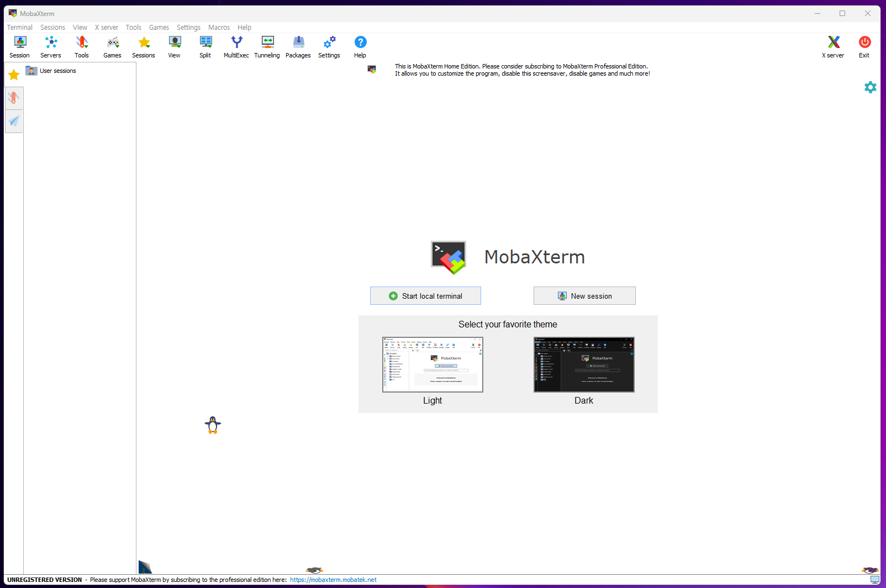
Task: Open the Tools menu
Action: pyautogui.click(x=134, y=28)
